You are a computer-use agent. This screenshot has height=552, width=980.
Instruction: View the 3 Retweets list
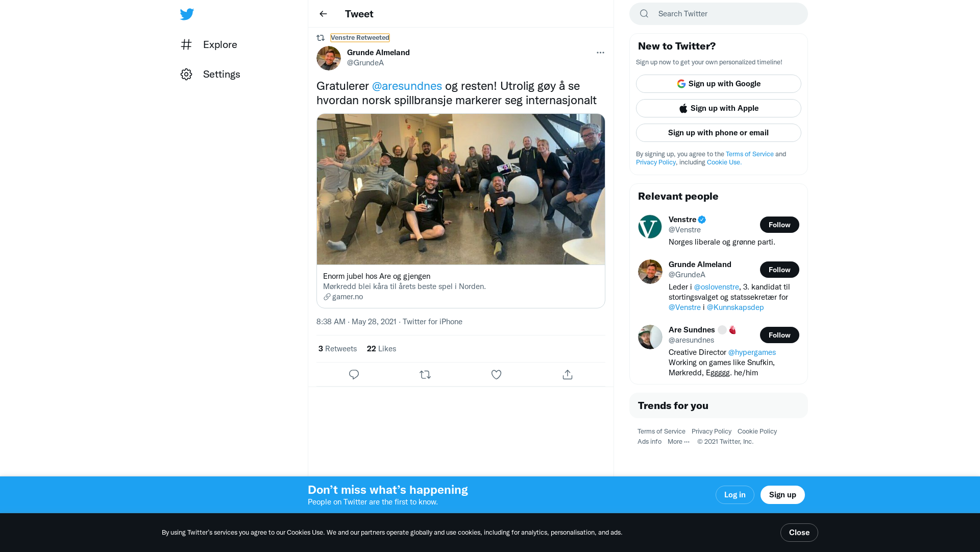coord(337,349)
